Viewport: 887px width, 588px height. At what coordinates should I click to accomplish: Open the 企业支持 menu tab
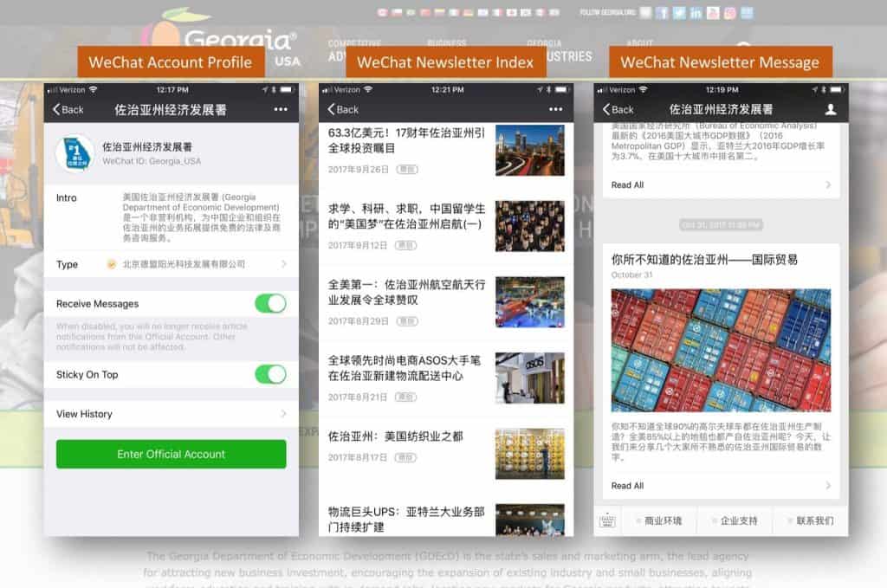[x=735, y=520]
